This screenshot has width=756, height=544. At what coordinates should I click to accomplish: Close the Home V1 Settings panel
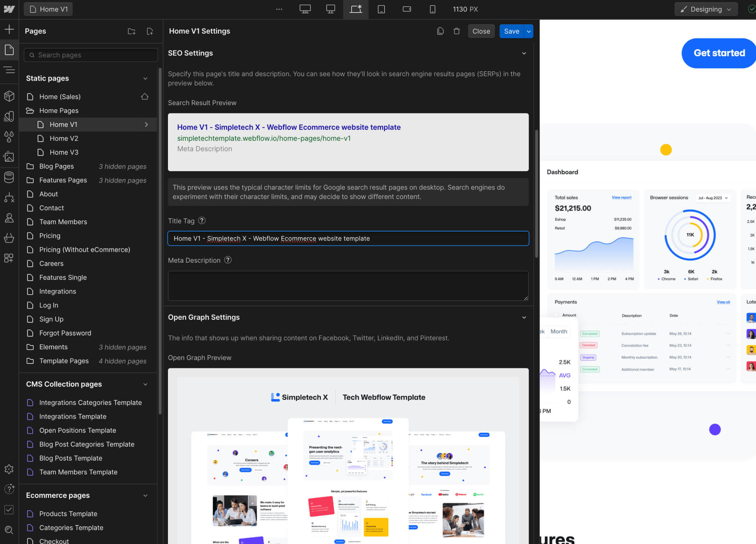tap(481, 31)
